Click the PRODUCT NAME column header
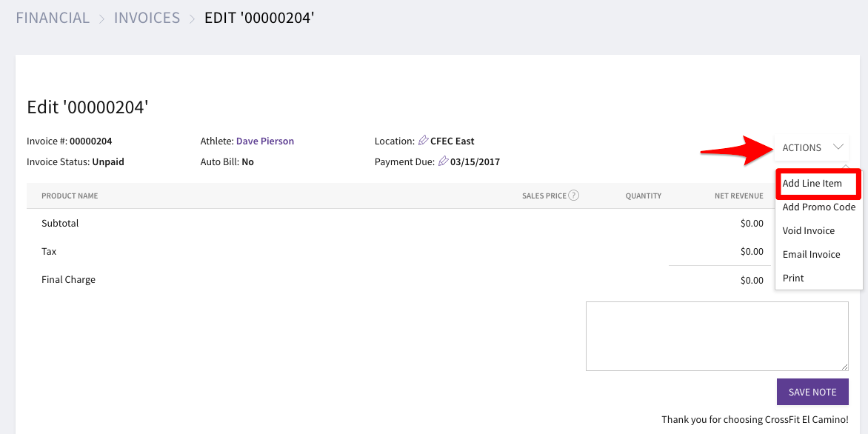The width and height of the screenshot is (868, 434). [x=70, y=196]
